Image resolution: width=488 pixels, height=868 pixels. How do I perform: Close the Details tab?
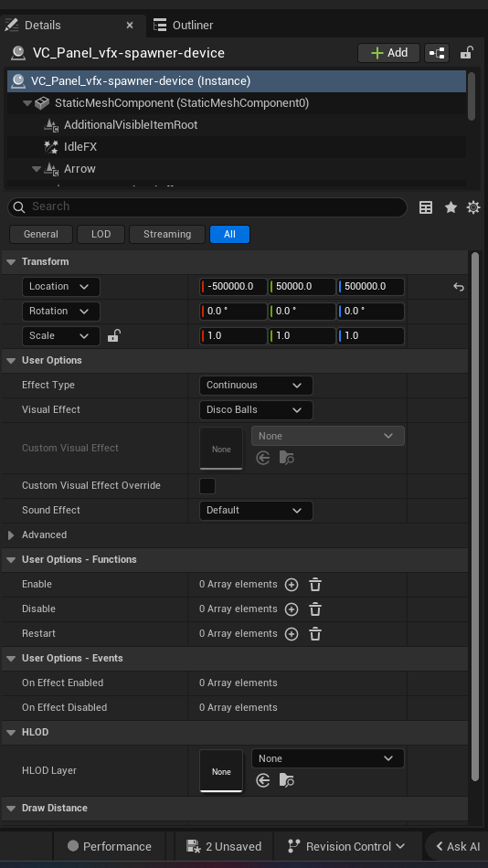point(130,25)
